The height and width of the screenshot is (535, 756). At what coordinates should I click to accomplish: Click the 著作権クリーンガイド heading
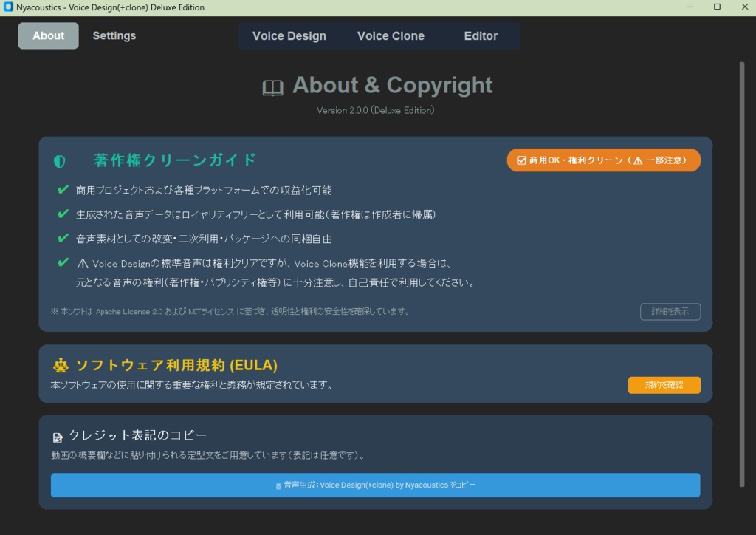[175, 160]
